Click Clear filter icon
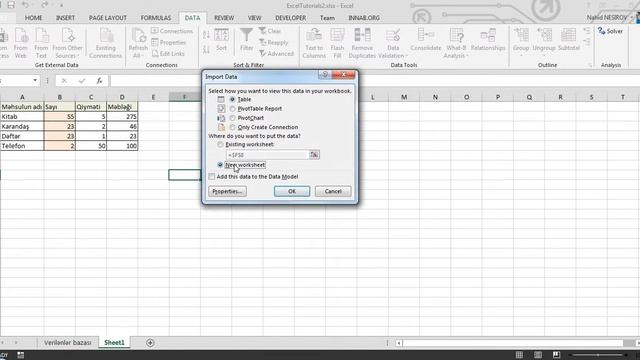This screenshot has height=360, width=640. point(270,31)
